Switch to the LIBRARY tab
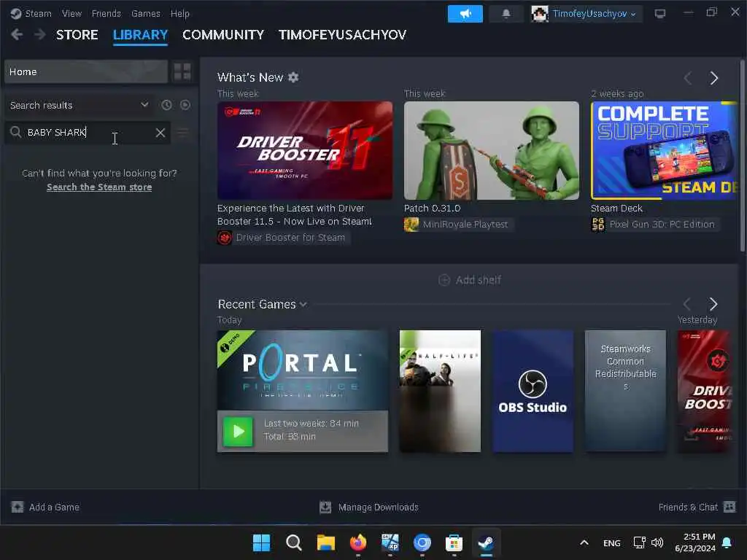 [x=141, y=35]
